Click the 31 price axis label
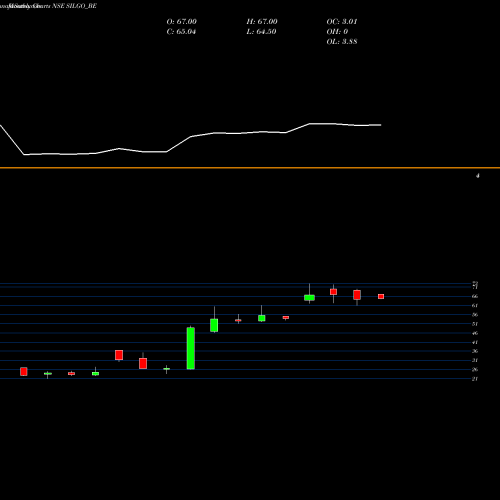Image resolution: width=500 pixels, height=500 pixels. tap(475, 360)
